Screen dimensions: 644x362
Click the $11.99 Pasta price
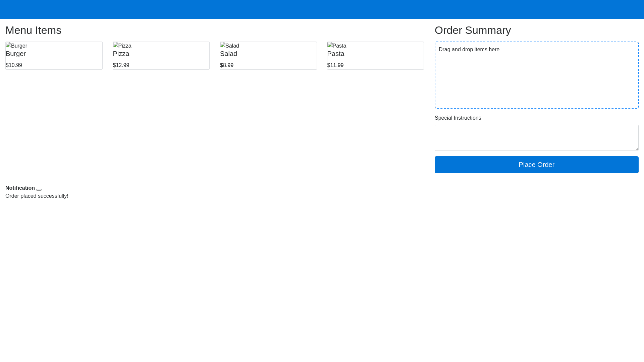tap(335, 65)
